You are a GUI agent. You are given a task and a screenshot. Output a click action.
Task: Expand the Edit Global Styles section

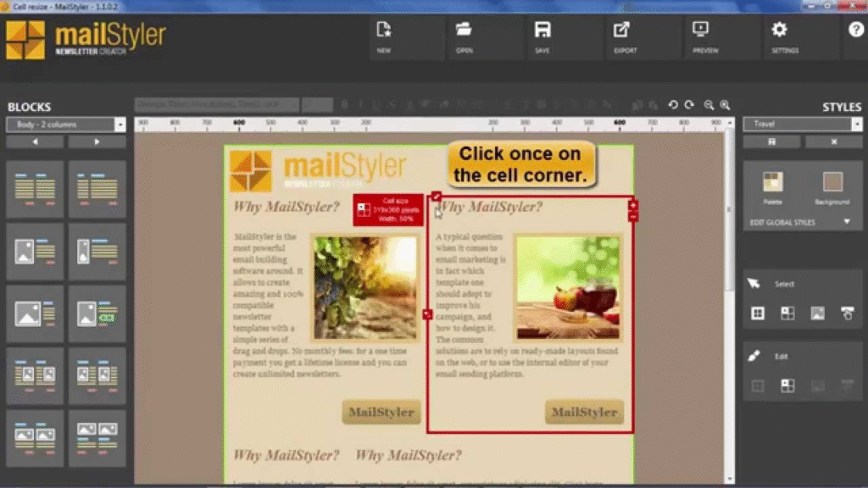pos(845,222)
